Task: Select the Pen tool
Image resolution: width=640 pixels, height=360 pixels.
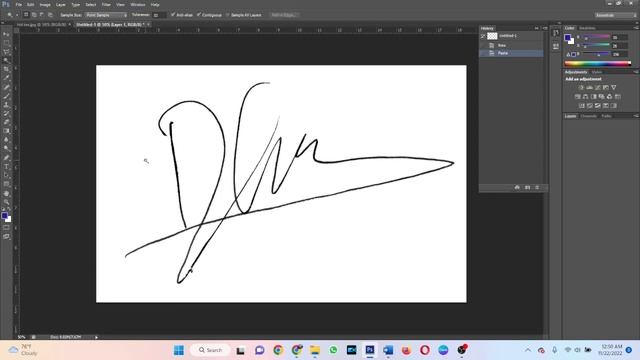Action: coord(6,158)
